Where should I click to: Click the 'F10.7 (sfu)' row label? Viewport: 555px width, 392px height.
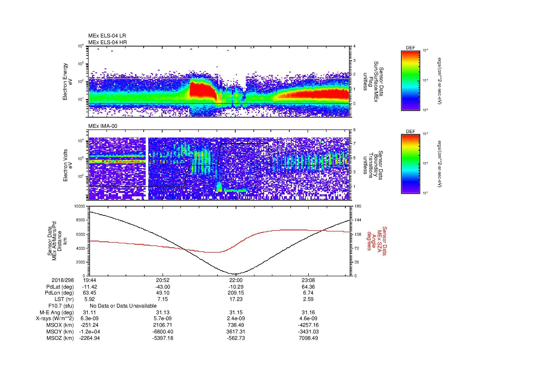point(61,306)
